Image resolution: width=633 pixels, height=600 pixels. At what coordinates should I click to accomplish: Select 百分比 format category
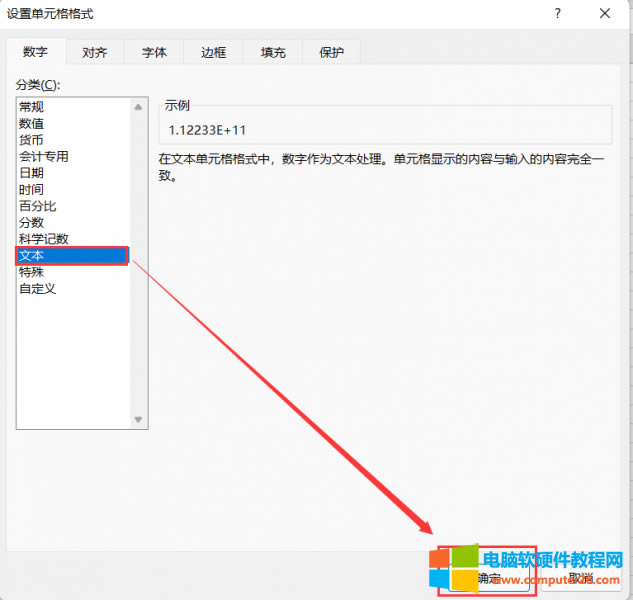pyautogui.click(x=73, y=206)
